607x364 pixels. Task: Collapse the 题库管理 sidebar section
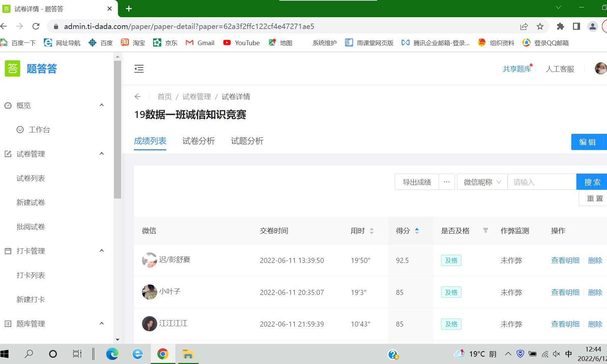(x=102, y=324)
